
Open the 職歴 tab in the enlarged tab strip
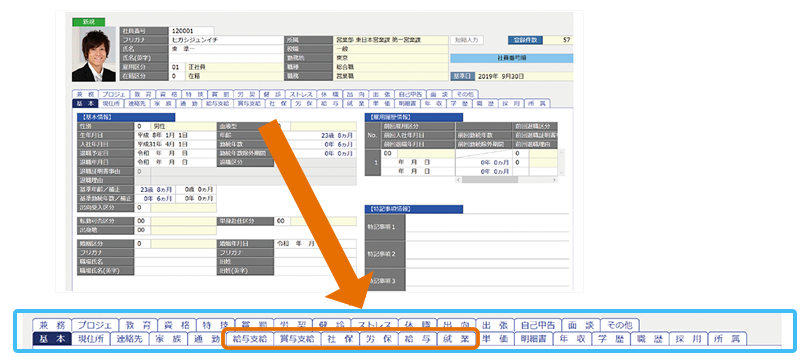pos(649,339)
